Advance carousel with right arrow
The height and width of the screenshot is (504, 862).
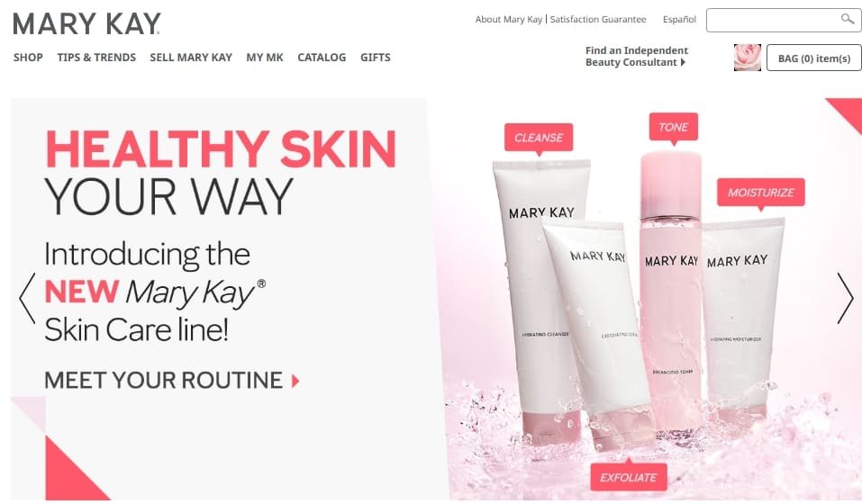tap(845, 298)
